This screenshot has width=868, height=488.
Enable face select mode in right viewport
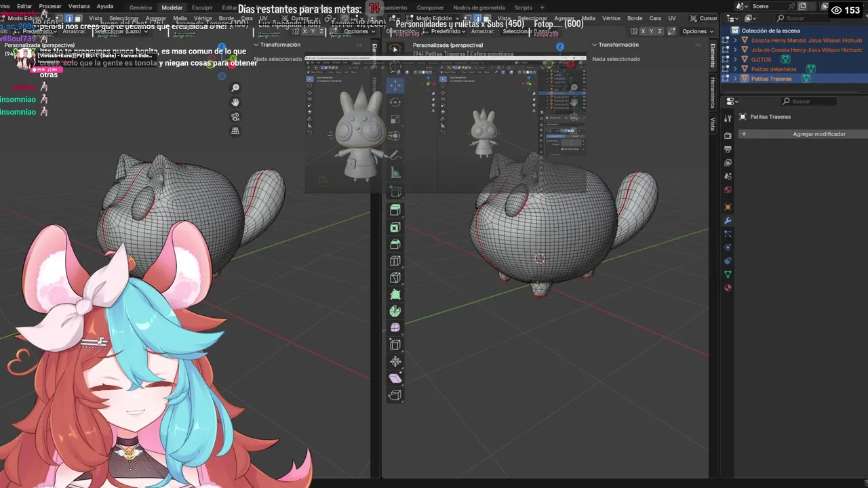coord(487,18)
